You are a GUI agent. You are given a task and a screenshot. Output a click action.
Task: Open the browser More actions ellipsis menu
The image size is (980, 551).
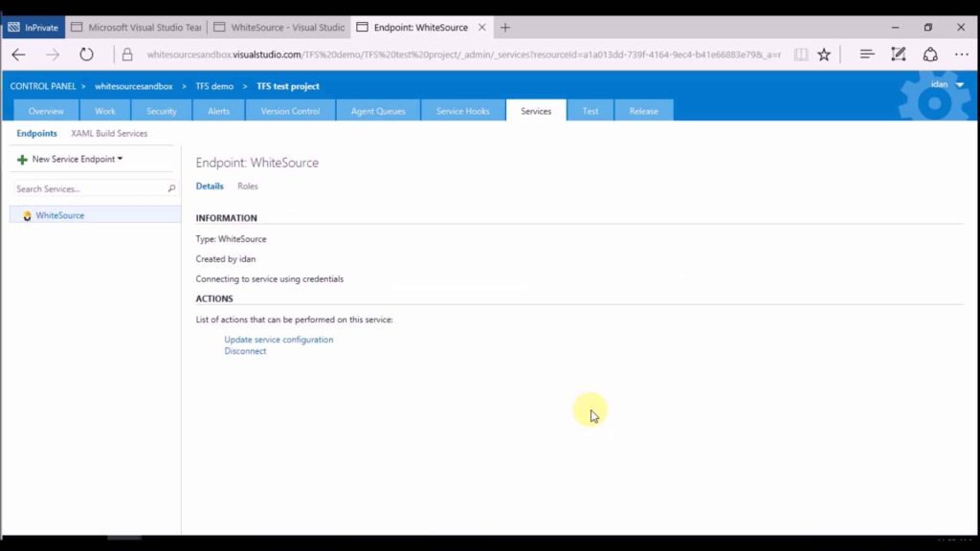(x=961, y=55)
